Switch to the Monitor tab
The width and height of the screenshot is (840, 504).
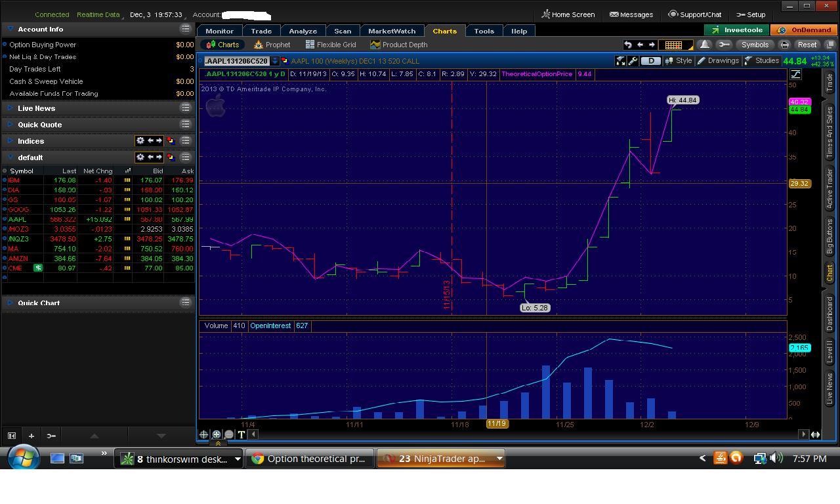click(219, 31)
